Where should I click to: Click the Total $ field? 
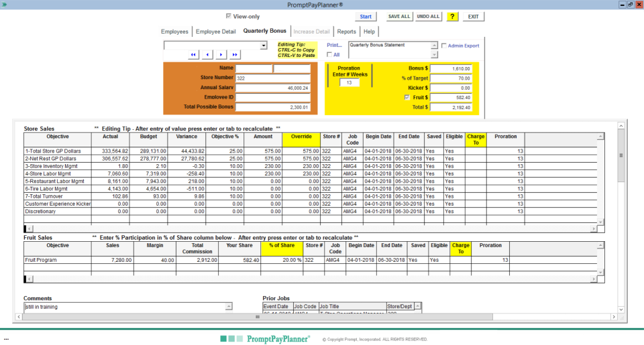(x=451, y=107)
